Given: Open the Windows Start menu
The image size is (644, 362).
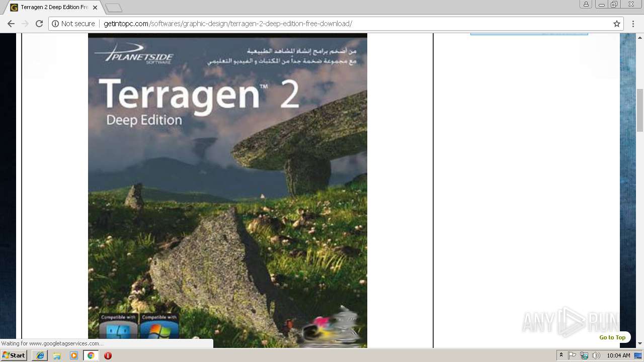Looking at the screenshot, I should tap(14, 355).
